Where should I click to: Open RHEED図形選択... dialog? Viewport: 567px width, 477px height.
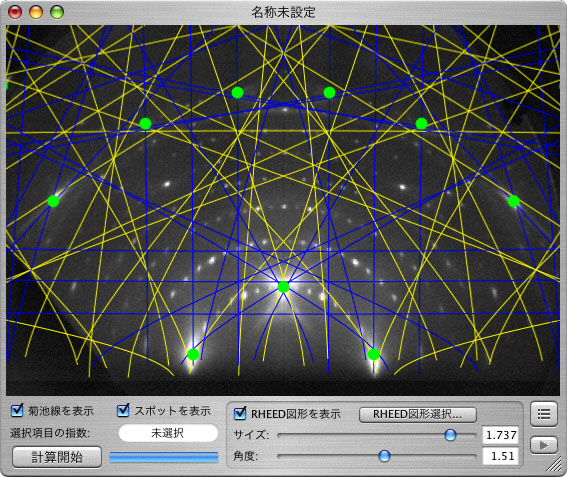point(418,414)
